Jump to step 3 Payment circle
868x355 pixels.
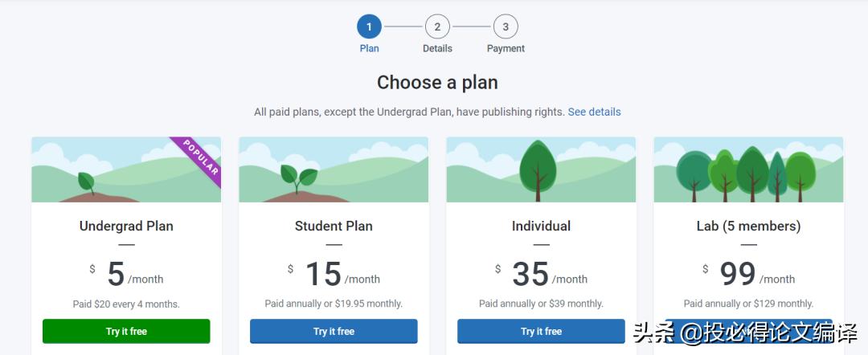506,27
